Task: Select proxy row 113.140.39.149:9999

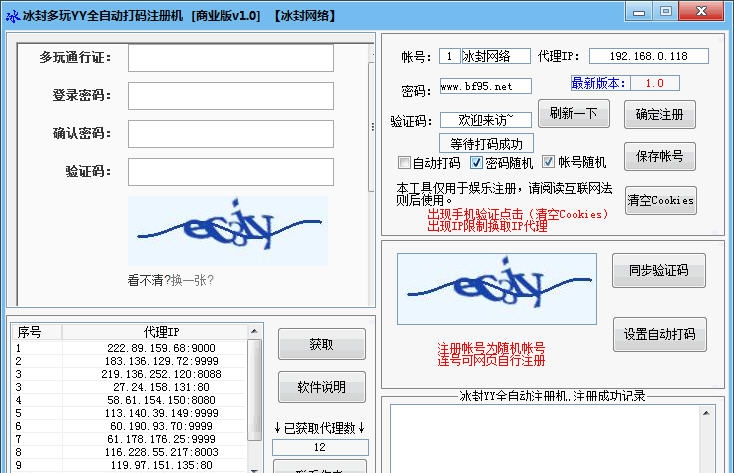Action: click(130, 413)
